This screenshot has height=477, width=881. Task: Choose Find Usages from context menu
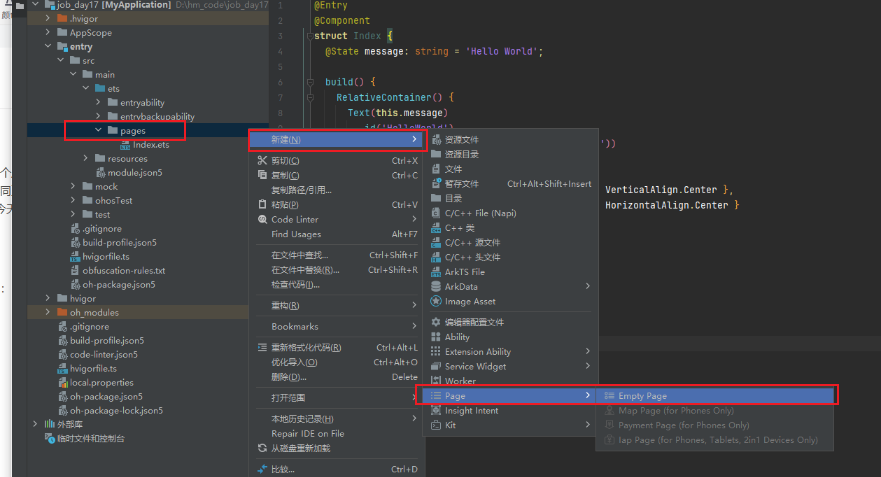(x=337, y=234)
